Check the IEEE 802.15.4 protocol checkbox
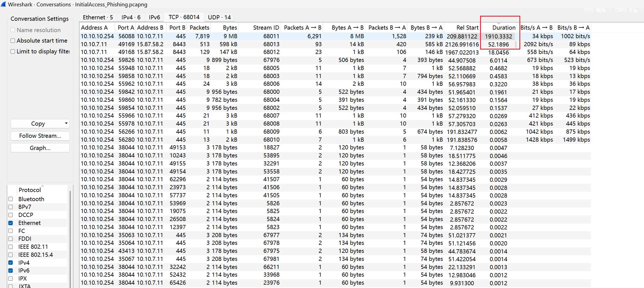Screen dimensions: 644x288 coord(11,255)
